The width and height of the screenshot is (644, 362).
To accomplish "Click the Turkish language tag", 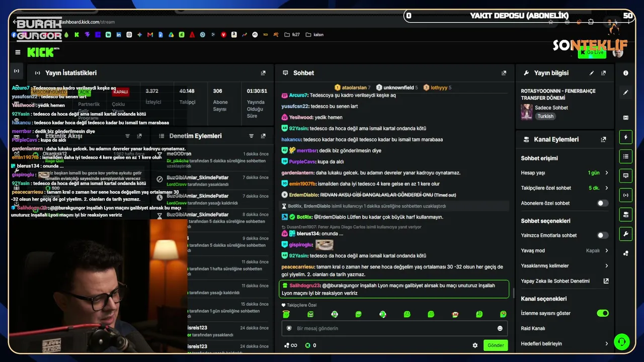I will (545, 116).
